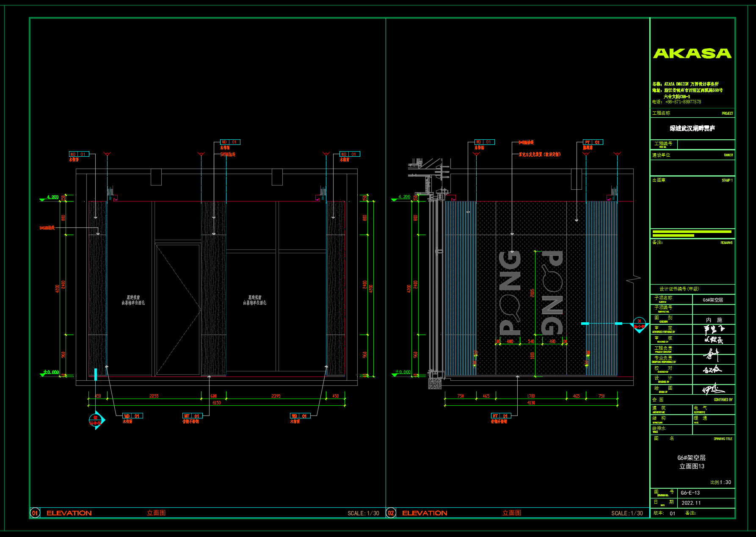
Task: Click the 4.200 level marker of the right elevation
Action: point(401,197)
